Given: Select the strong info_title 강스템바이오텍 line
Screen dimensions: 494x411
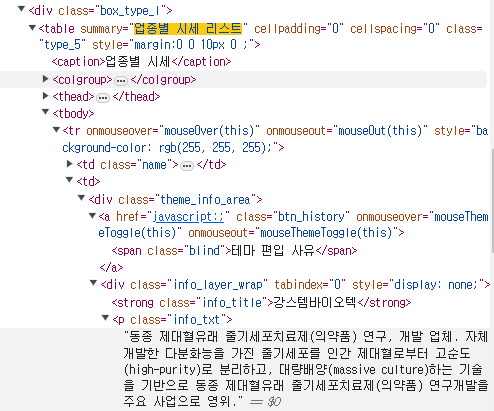Looking at the screenshot, I should tap(261, 303).
